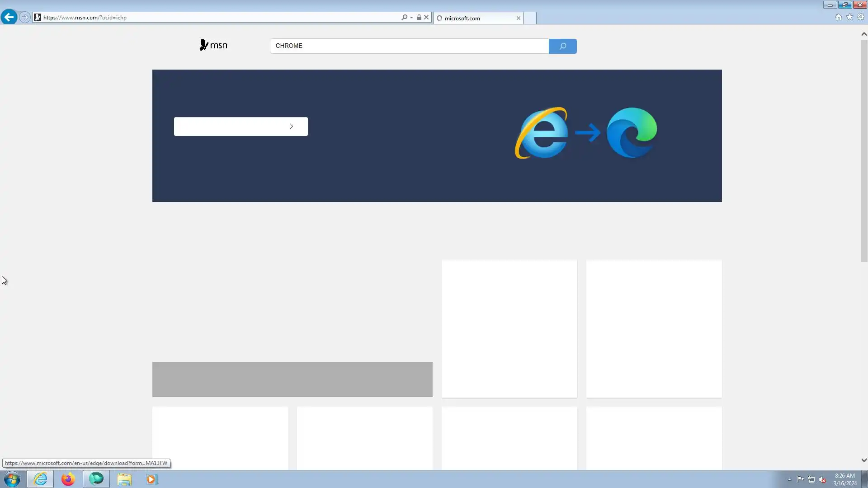Open Favorites star icon
Image resolution: width=868 pixels, height=488 pixels.
pos(849,17)
